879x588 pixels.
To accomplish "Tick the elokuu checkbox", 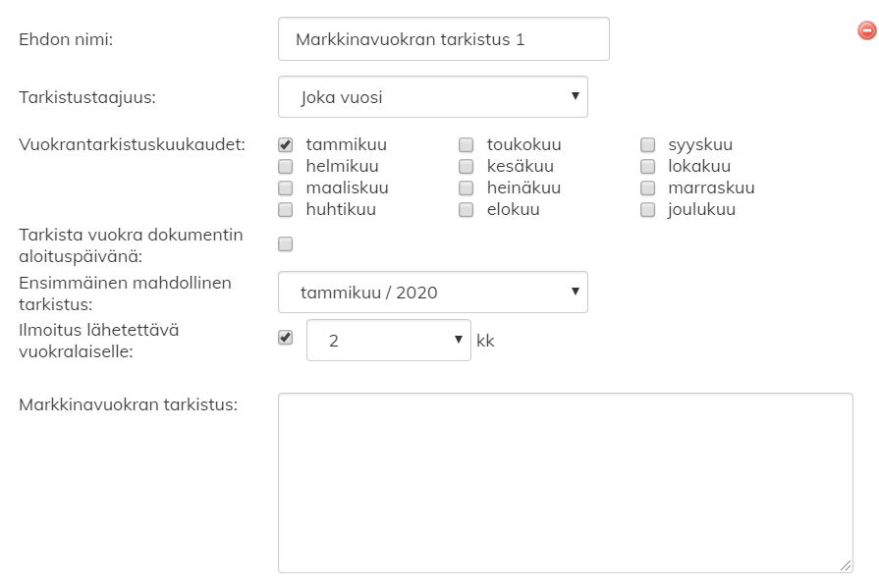I will 467,209.
